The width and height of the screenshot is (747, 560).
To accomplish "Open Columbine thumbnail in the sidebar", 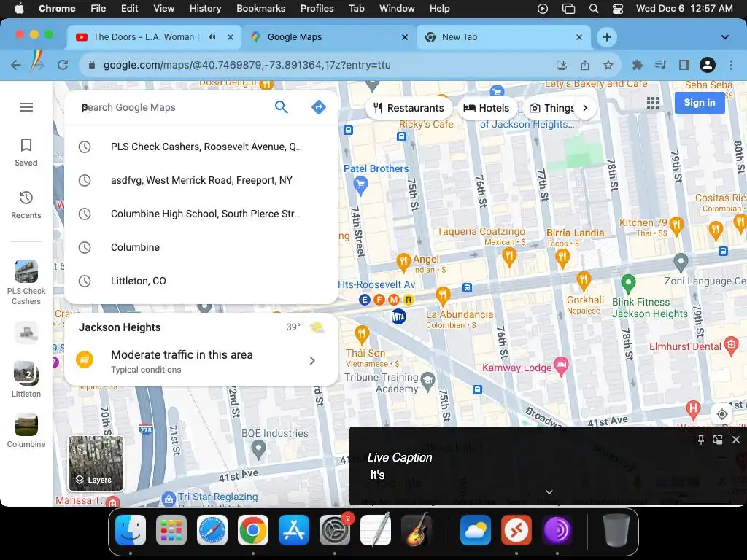I will [x=26, y=424].
